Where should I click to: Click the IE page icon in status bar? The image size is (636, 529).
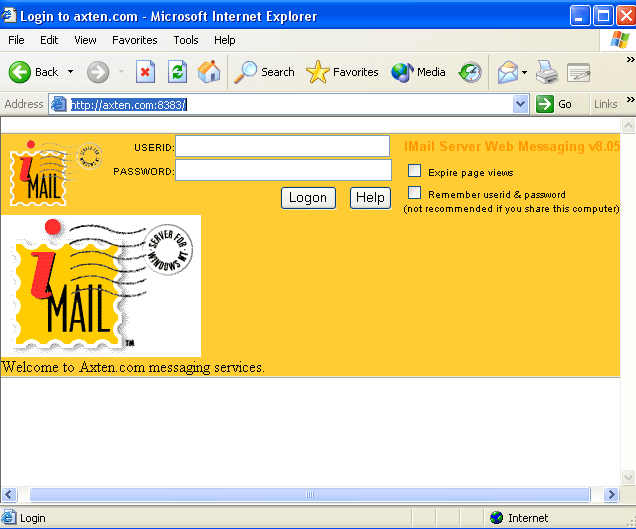click(9, 518)
